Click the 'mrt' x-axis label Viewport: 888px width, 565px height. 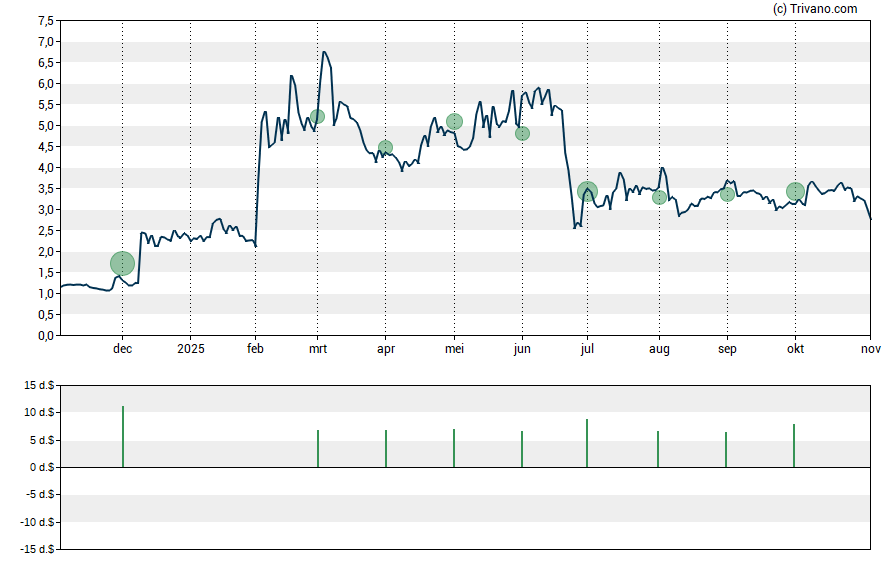[318, 349]
